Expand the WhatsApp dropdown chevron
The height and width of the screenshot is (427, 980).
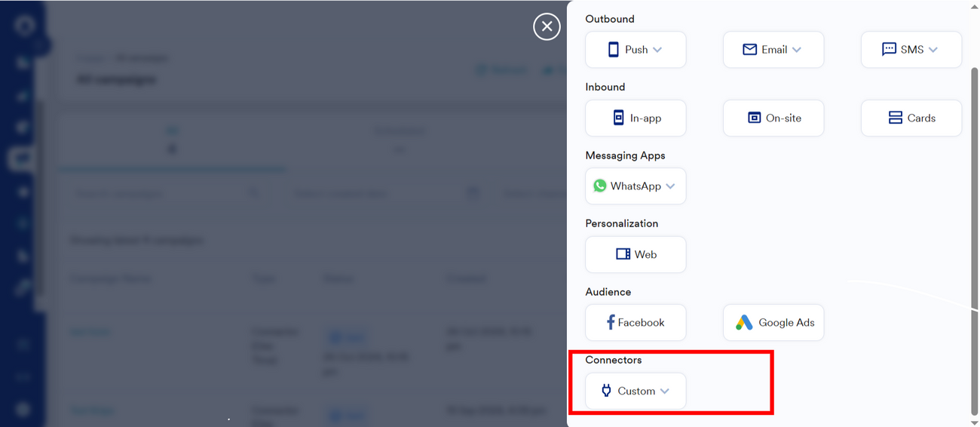pyautogui.click(x=670, y=186)
